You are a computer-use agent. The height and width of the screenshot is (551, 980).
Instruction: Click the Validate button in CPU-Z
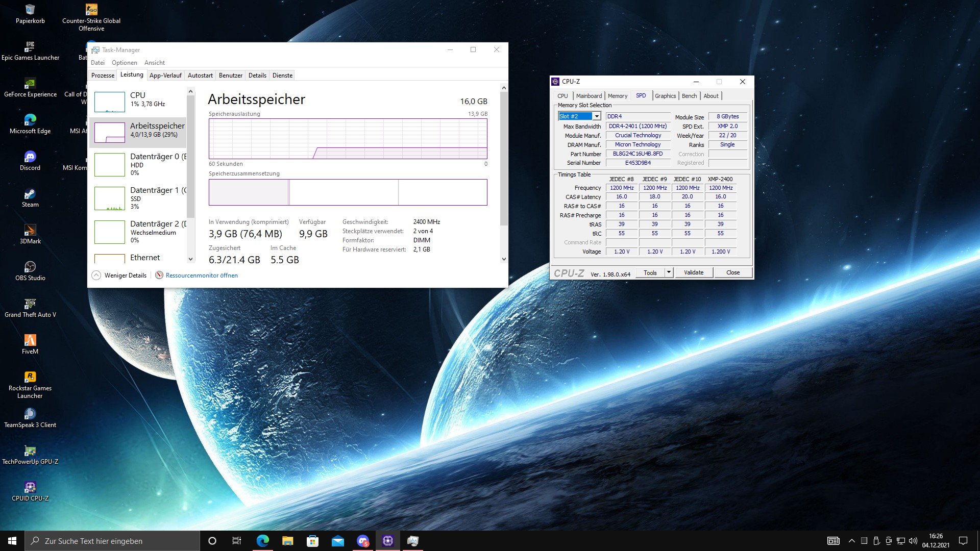(x=693, y=272)
